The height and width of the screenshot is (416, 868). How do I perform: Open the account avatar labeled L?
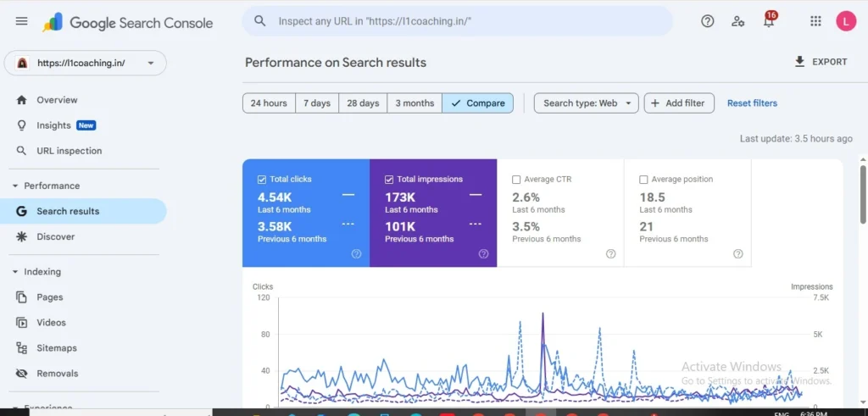846,21
